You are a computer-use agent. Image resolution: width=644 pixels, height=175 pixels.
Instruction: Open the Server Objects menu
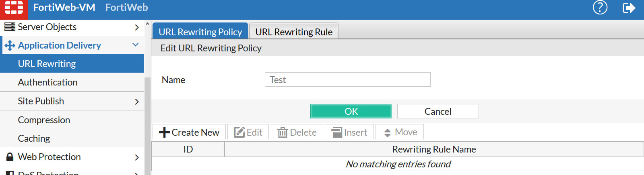point(72,27)
